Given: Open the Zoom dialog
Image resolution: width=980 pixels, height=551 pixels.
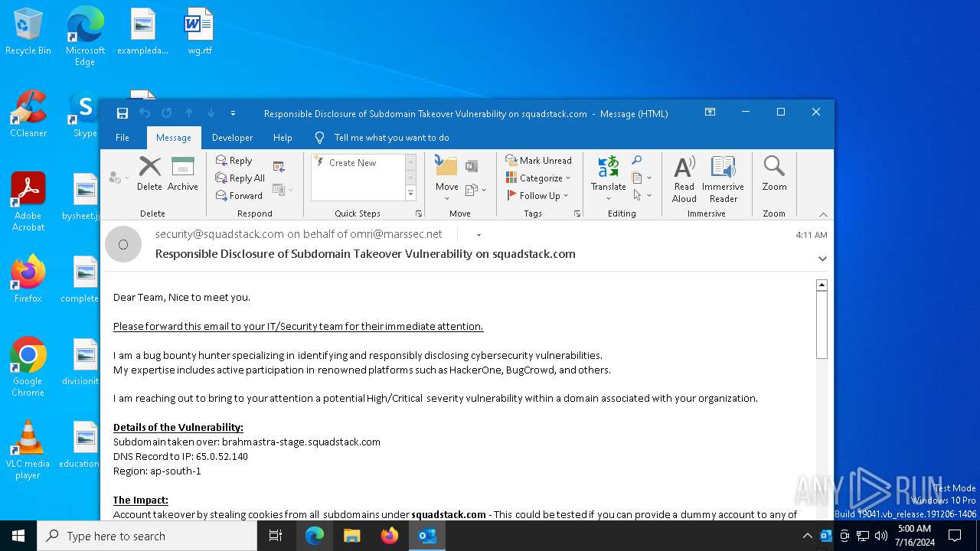Looking at the screenshot, I should click(x=774, y=174).
